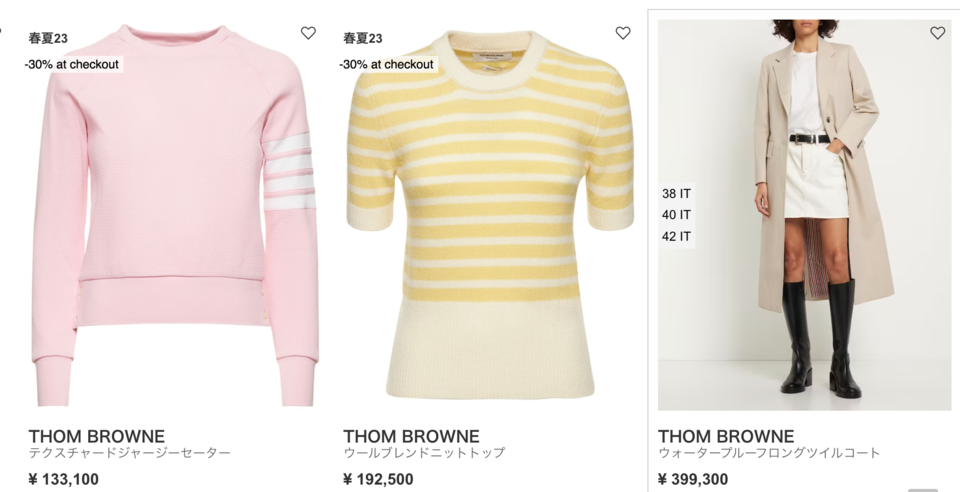Open ウールブレンドニットトップ product title
This screenshot has width=960, height=492.
[424, 453]
